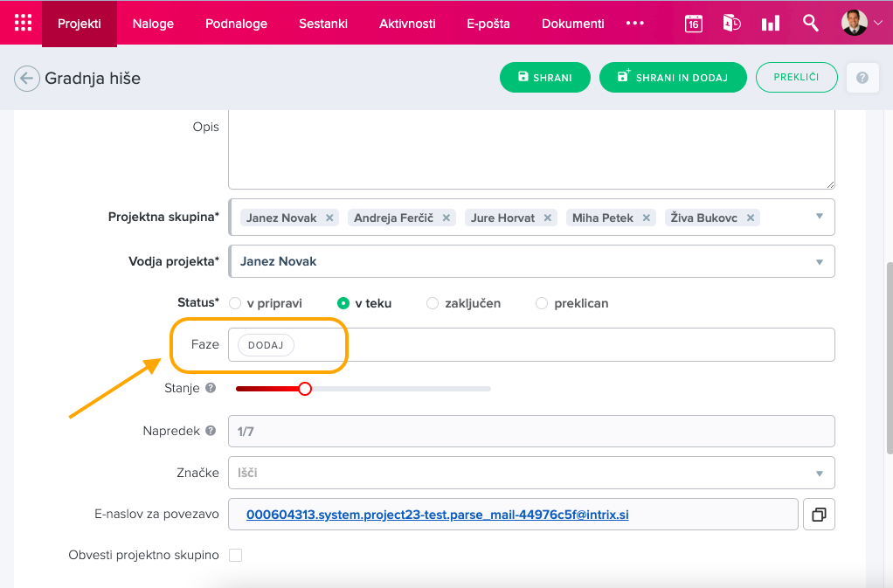Select the 'zaključen' status

pyautogui.click(x=433, y=303)
